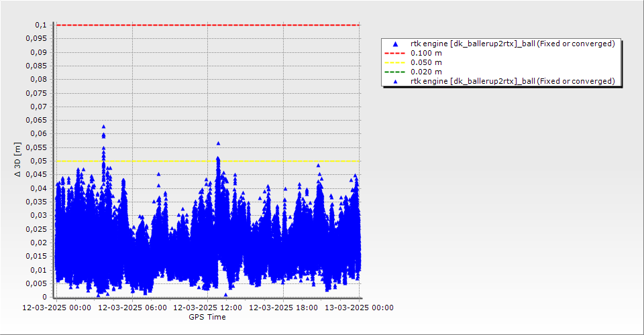Image resolution: width=644 pixels, height=335 pixels.
Task: Click the "12-03-2025 12:00" x-axis label
Action: 207,308
